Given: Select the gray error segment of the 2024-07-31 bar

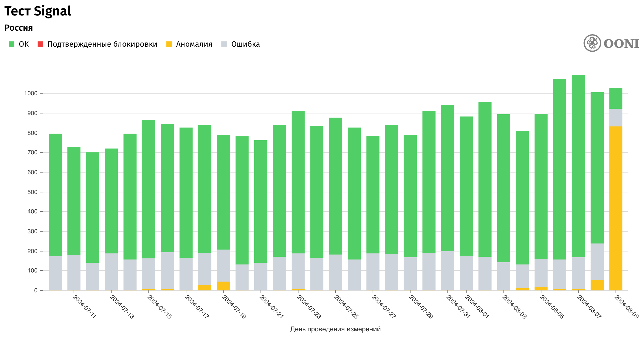Looking at the screenshot, I should tap(448, 271).
